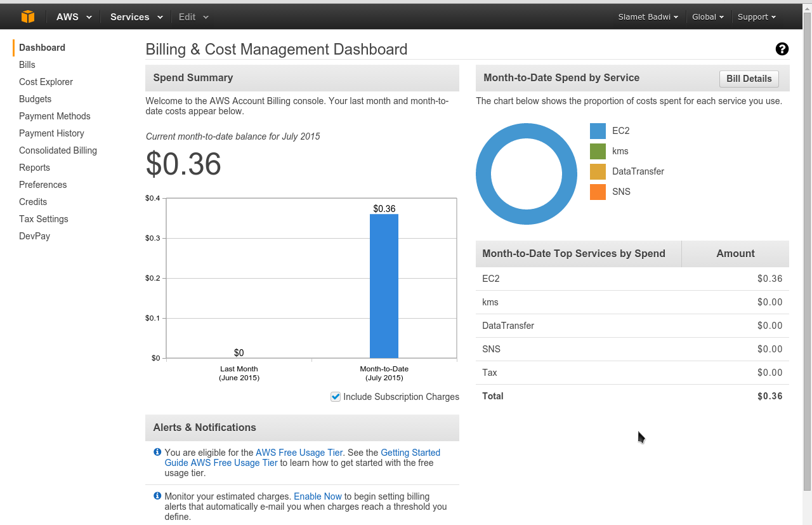Click the green kms legend swatch

click(x=598, y=151)
